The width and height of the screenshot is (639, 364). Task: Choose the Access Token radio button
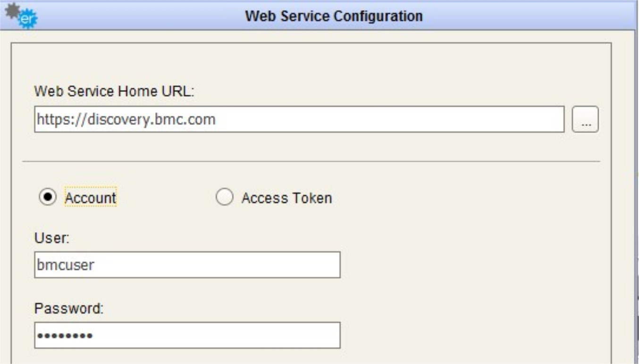click(x=224, y=198)
